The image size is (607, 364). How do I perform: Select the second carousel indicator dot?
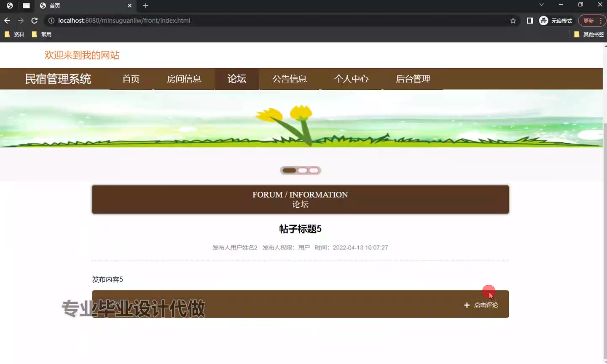point(303,171)
